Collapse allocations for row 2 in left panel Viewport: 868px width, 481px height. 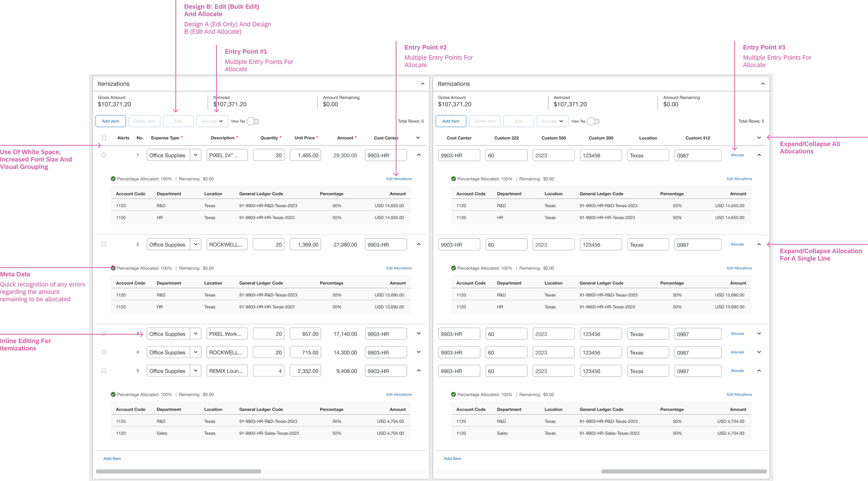pyautogui.click(x=419, y=244)
